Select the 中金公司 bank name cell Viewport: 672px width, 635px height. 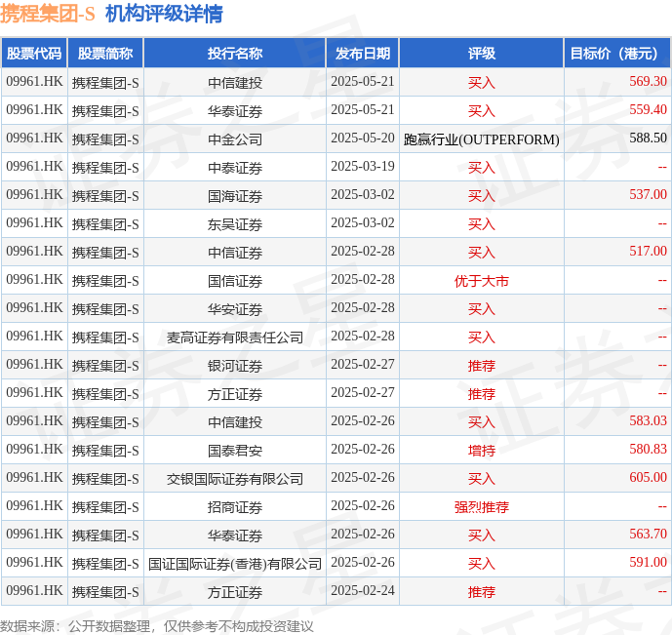point(235,139)
